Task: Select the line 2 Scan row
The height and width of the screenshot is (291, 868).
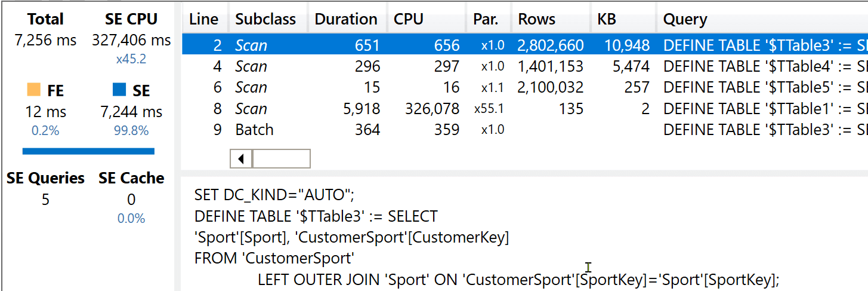Action: coord(525,45)
